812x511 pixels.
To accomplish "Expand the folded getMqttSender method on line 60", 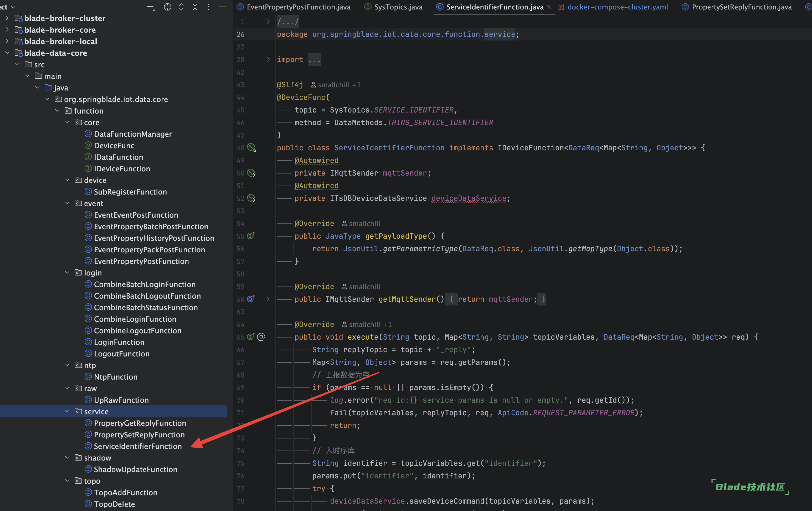I will pyautogui.click(x=268, y=299).
